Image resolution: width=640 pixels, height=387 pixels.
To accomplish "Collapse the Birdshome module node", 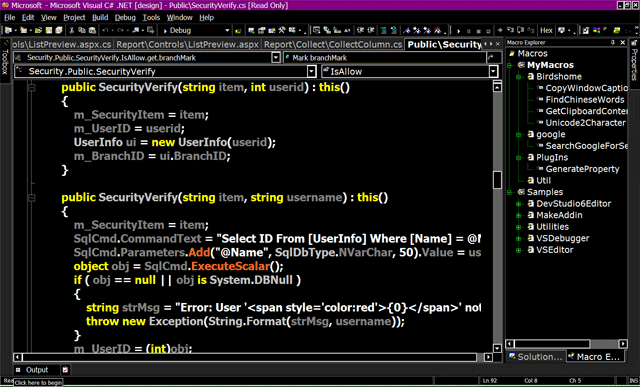I will coord(519,77).
